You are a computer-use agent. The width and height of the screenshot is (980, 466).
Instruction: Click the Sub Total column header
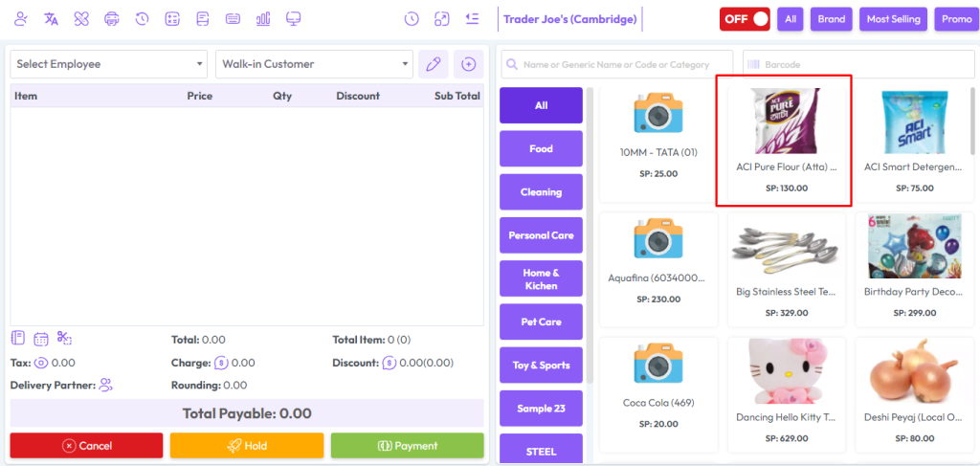[457, 97]
